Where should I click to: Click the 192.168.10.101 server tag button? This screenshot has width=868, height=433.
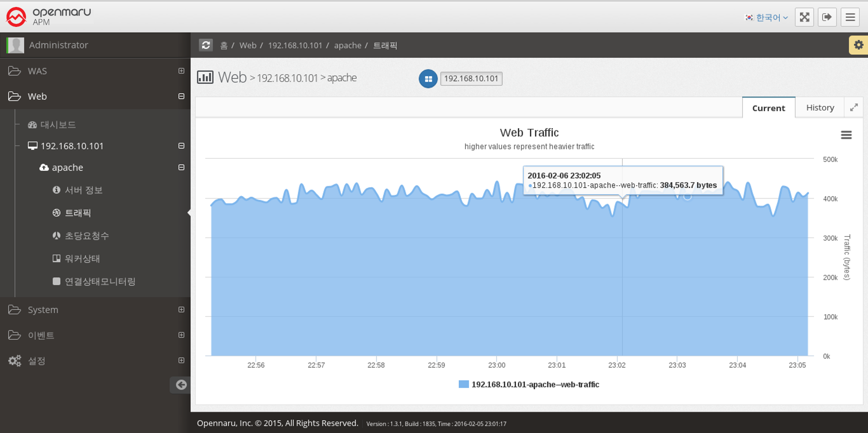coord(471,79)
